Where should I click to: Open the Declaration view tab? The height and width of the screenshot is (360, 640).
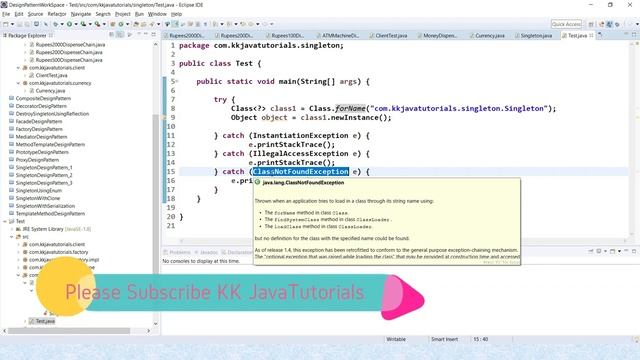tap(238, 252)
